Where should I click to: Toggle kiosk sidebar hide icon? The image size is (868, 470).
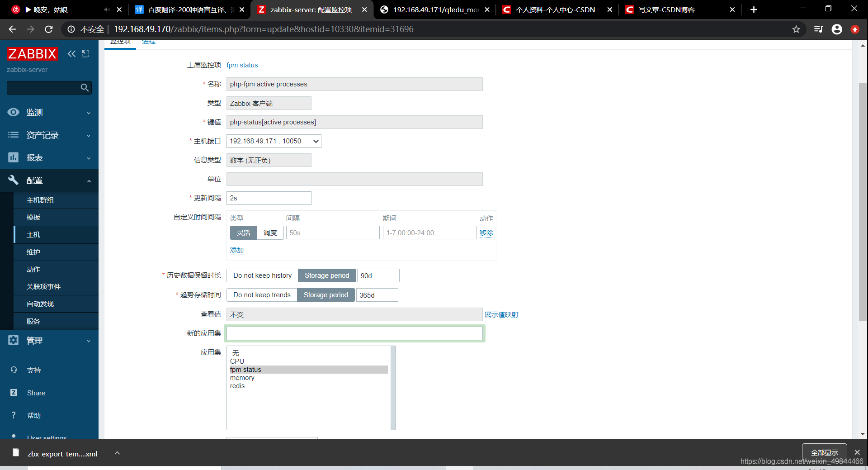point(85,54)
